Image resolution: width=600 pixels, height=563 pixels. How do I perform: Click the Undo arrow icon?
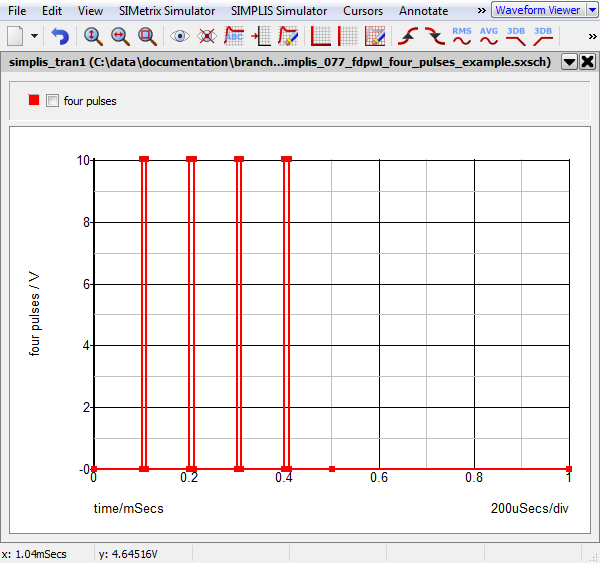pos(60,36)
